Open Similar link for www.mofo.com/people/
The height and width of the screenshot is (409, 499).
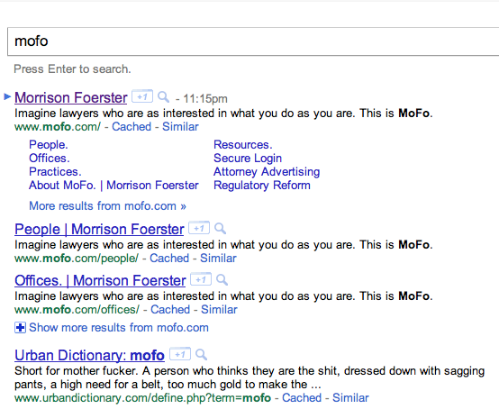218,258
